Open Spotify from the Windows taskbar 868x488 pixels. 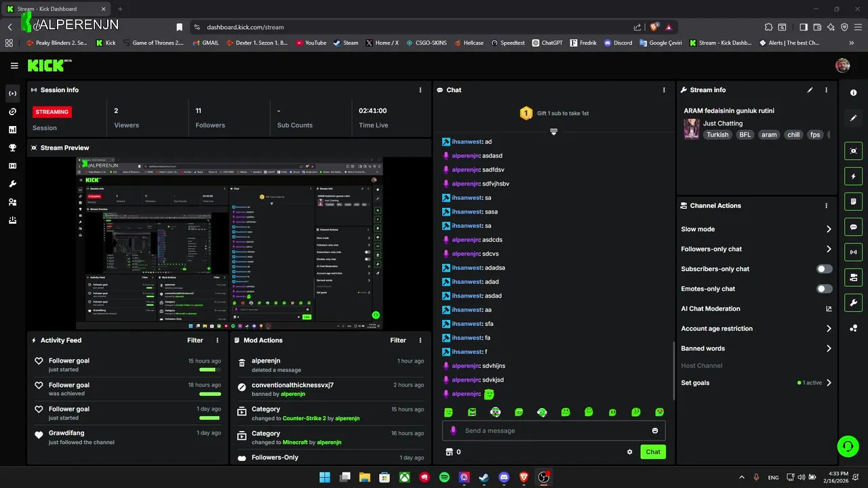coord(444,477)
